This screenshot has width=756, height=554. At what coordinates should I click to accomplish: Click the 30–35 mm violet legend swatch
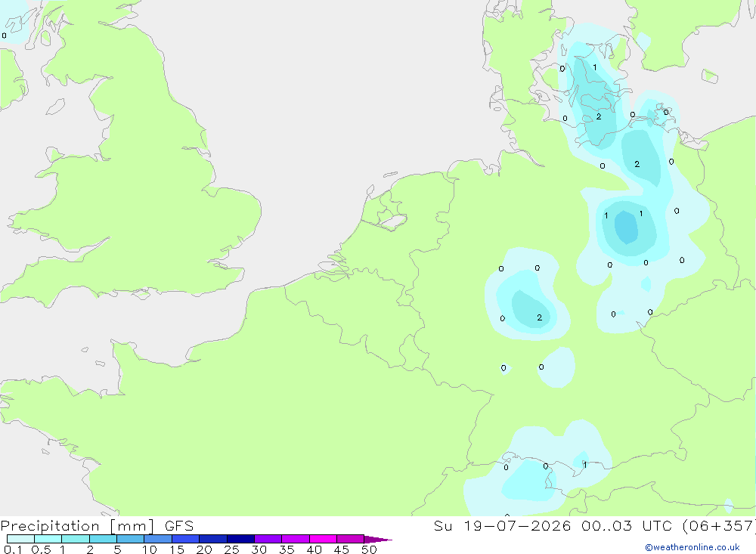268,539
